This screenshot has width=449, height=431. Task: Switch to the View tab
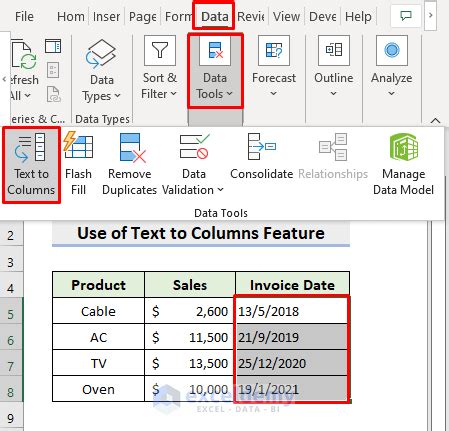(x=286, y=16)
